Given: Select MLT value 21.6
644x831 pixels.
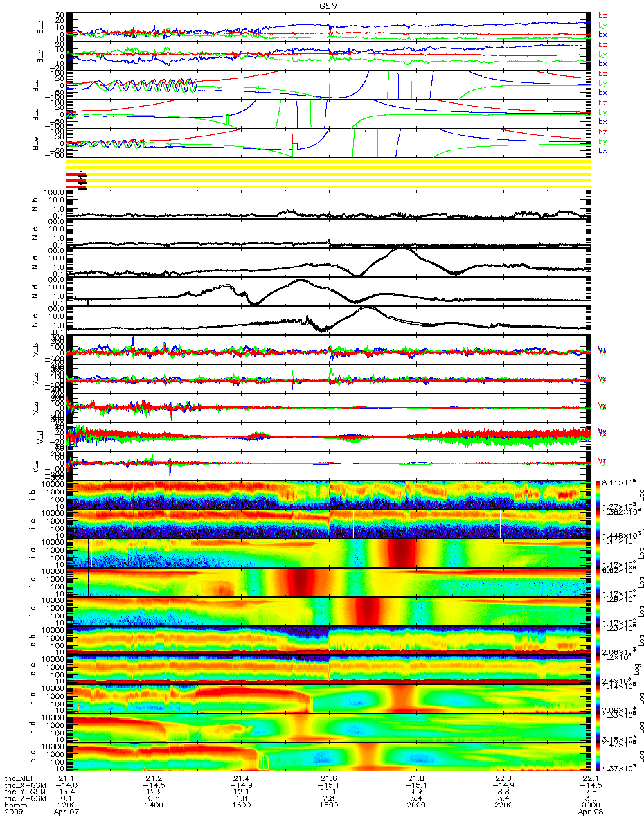Looking at the screenshot, I should coord(328,778).
